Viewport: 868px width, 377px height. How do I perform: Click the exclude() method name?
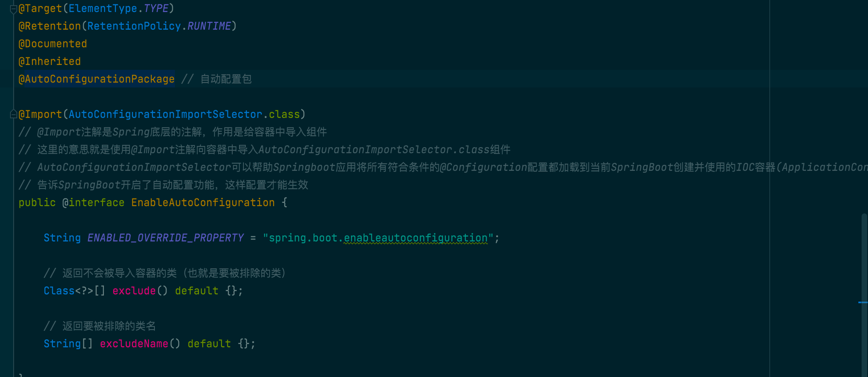134,291
